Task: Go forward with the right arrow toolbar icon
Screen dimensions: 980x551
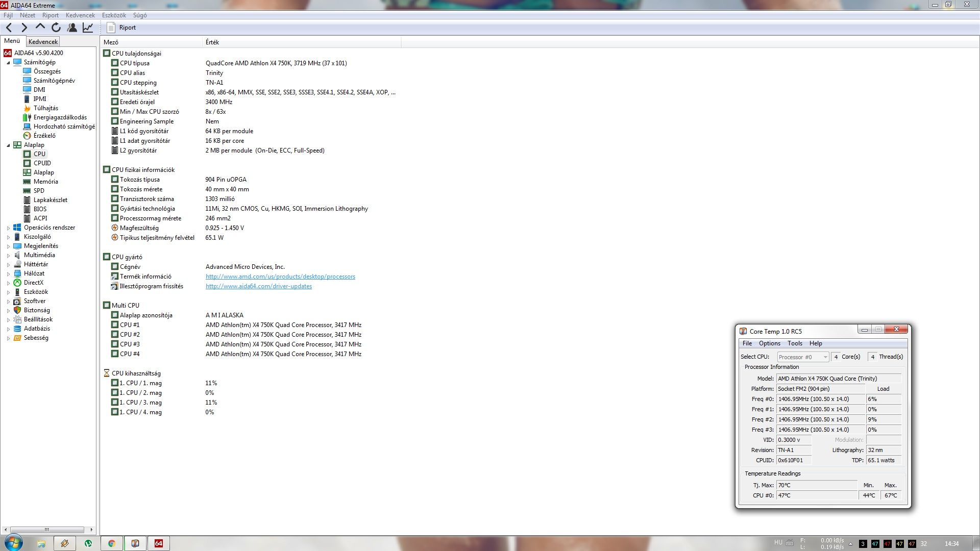Action: (x=24, y=28)
